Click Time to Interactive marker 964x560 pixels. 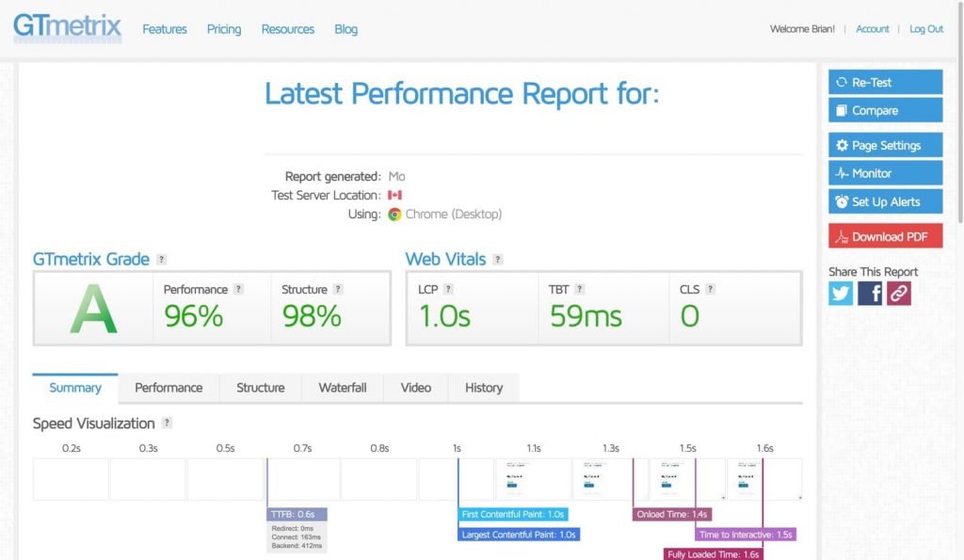point(746,535)
